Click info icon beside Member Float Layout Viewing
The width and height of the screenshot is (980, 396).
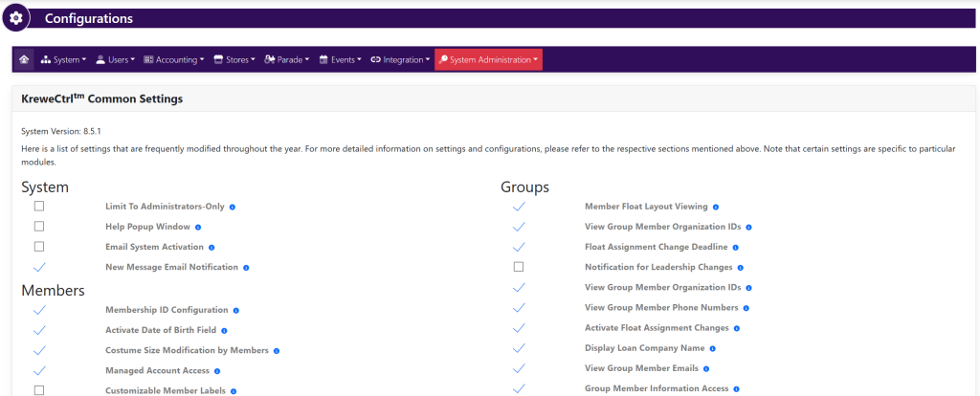click(x=716, y=207)
